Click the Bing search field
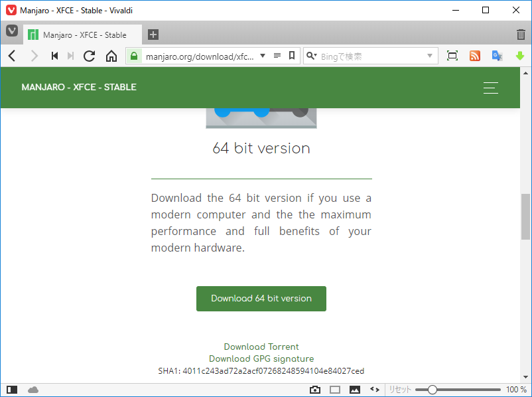The image size is (532, 397). coord(371,56)
